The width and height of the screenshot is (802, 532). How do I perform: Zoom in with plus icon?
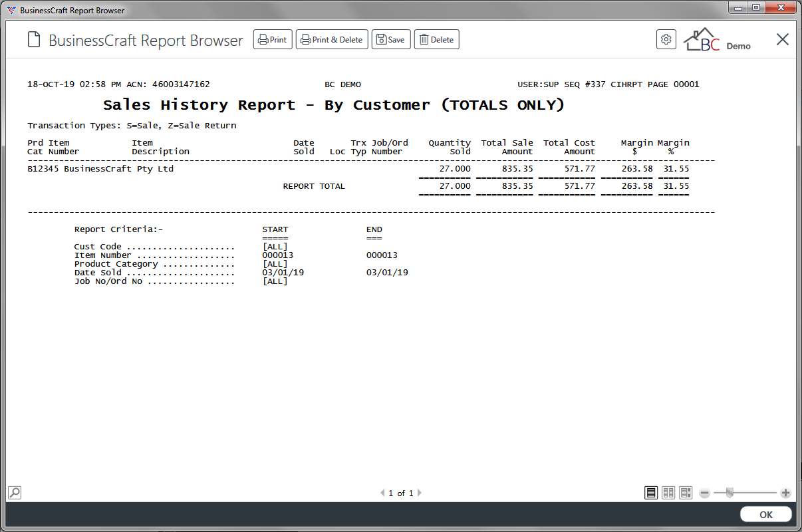coord(785,493)
